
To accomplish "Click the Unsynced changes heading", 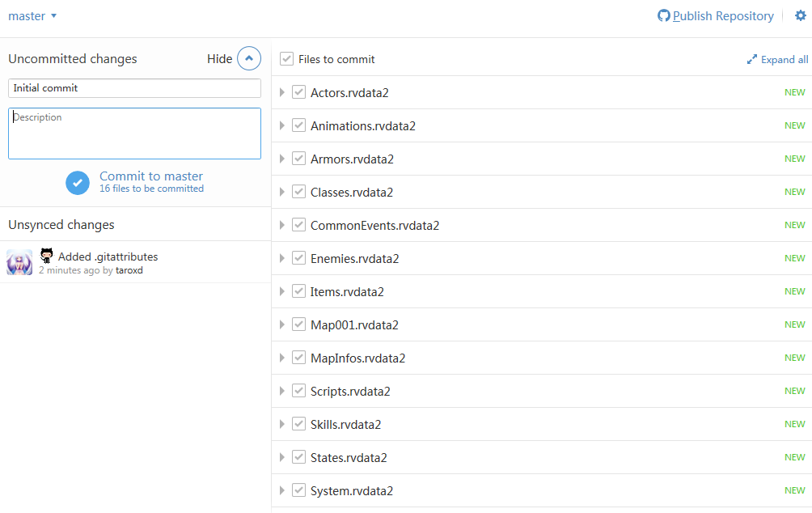I will (x=61, y=225).
